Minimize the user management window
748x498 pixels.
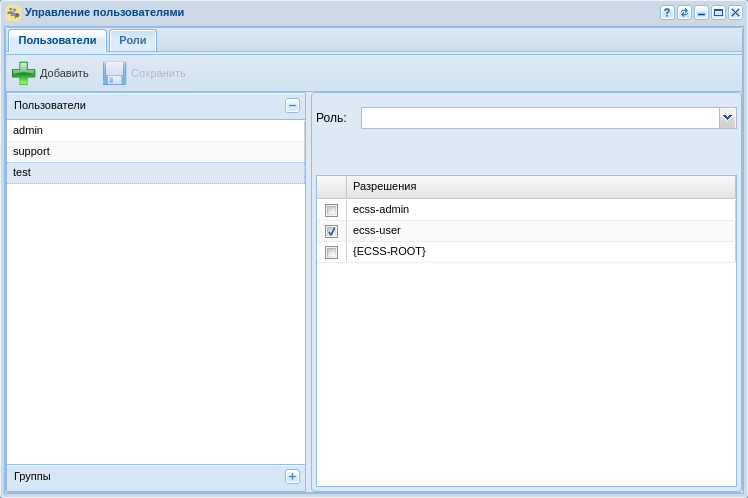coord(701,12)
